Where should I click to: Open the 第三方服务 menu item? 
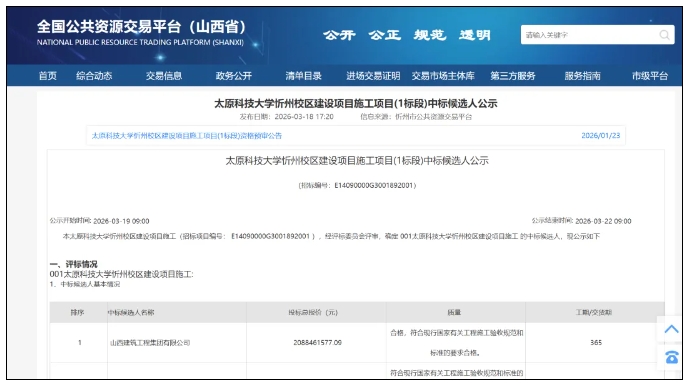point(512,76)
